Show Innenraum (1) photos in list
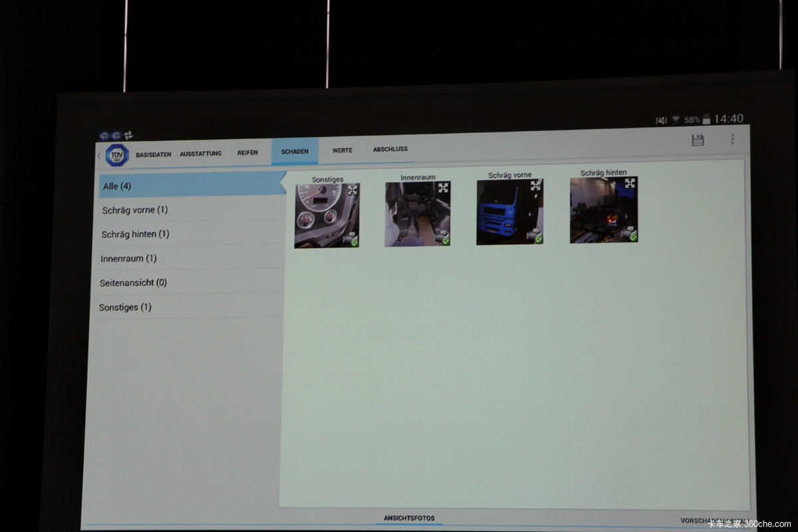 pos(128,259)
